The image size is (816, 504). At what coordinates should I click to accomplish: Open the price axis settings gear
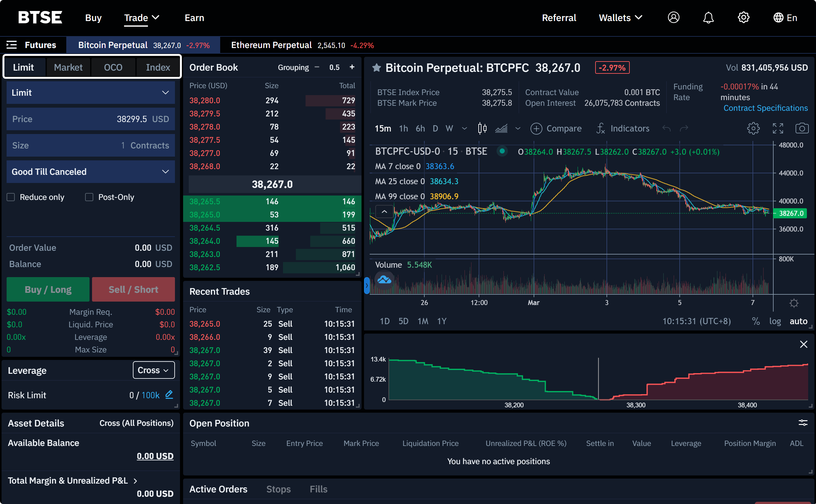794,303
